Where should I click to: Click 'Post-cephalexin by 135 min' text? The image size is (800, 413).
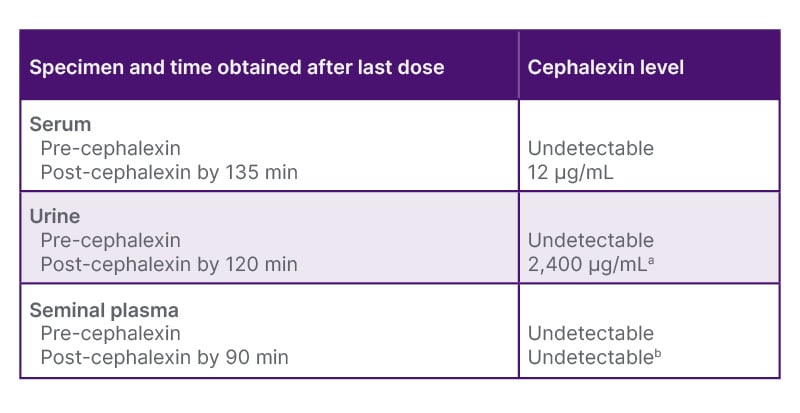169,172
